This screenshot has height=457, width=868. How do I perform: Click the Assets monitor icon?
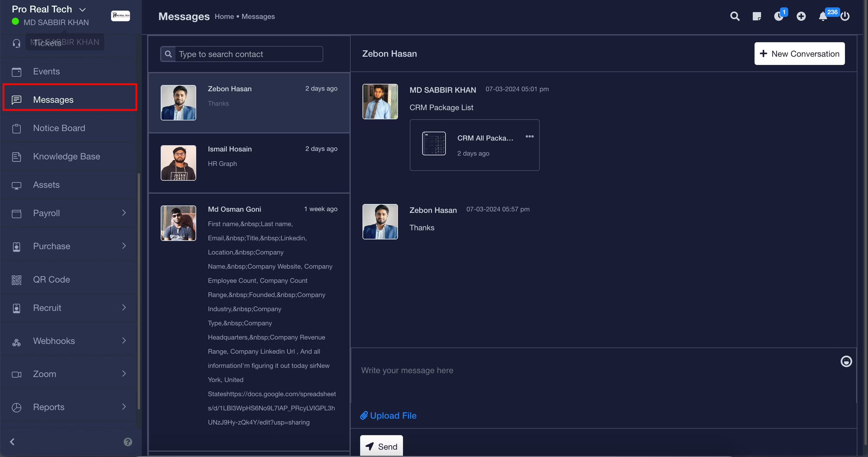17,185
